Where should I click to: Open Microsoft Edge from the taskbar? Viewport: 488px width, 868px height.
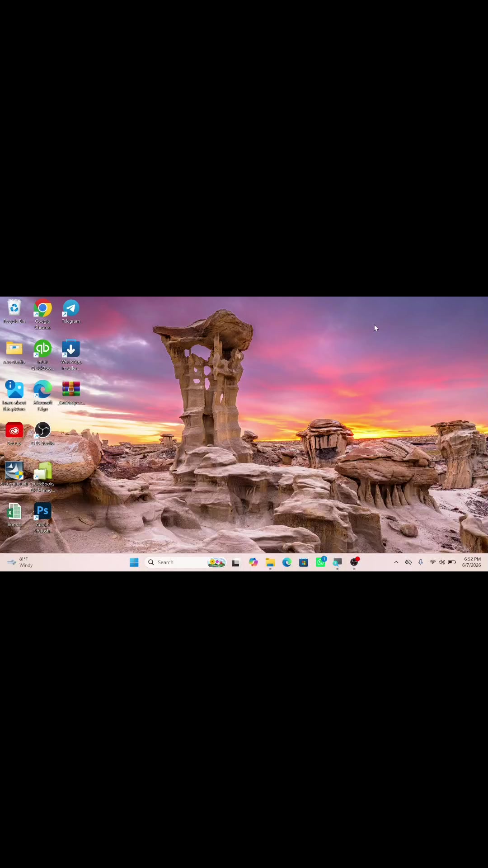(x=287, y=562)
